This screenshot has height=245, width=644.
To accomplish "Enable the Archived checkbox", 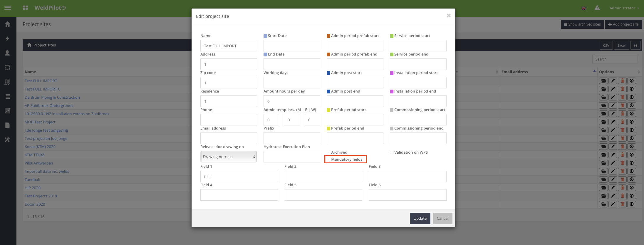I will [328, 152].
